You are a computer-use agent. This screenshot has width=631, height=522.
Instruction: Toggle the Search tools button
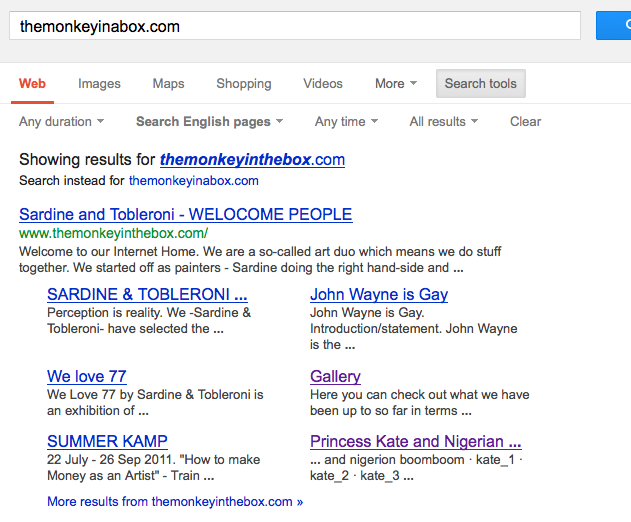[x=480, y=83]
